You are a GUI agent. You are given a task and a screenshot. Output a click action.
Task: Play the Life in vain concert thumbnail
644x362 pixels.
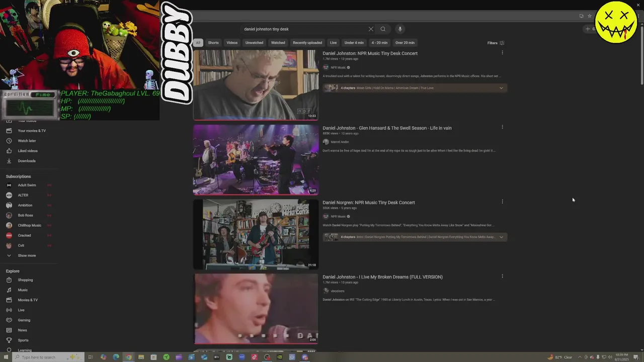click(x=256, y=159)
